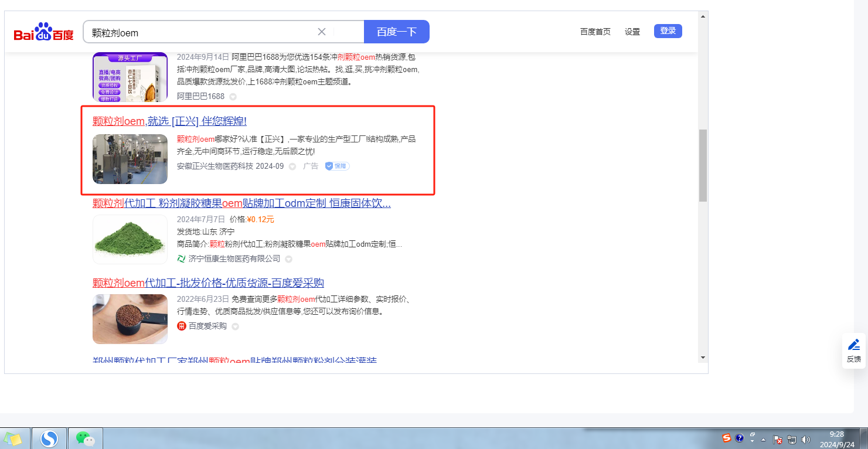Click the Sogou input method tray icon
The image size is (868, 449).
pyautogui.click(x=727, y=438)
